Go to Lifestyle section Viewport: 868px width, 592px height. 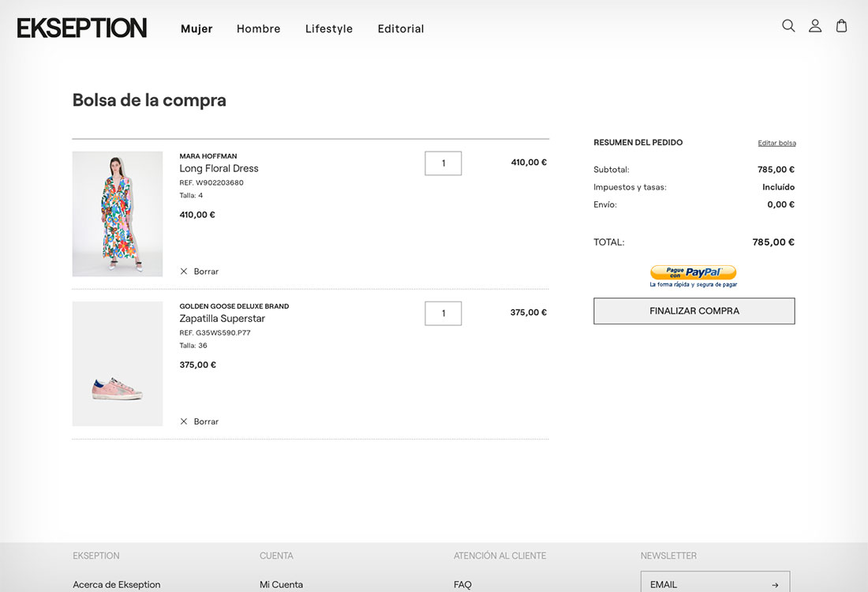(329, 29)
